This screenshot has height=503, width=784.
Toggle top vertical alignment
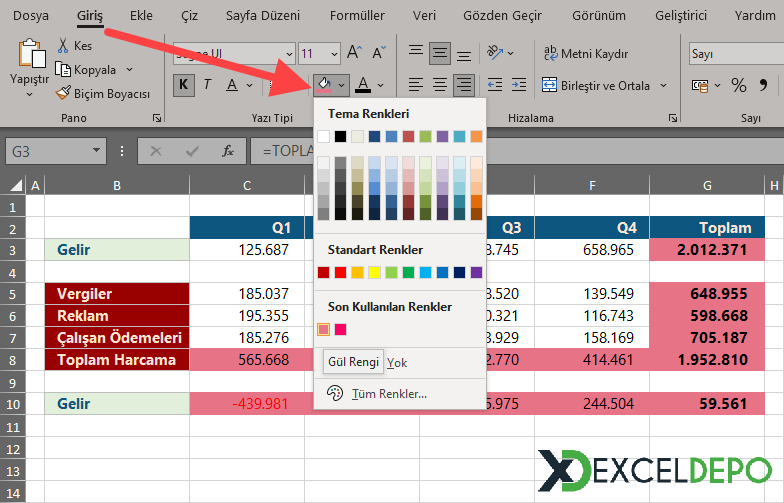click(415, 52)
